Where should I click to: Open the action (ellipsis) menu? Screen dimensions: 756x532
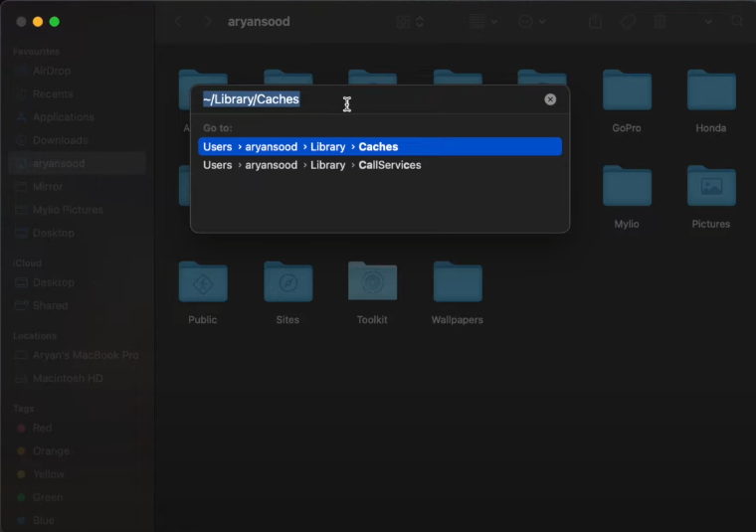coord(532,22)
